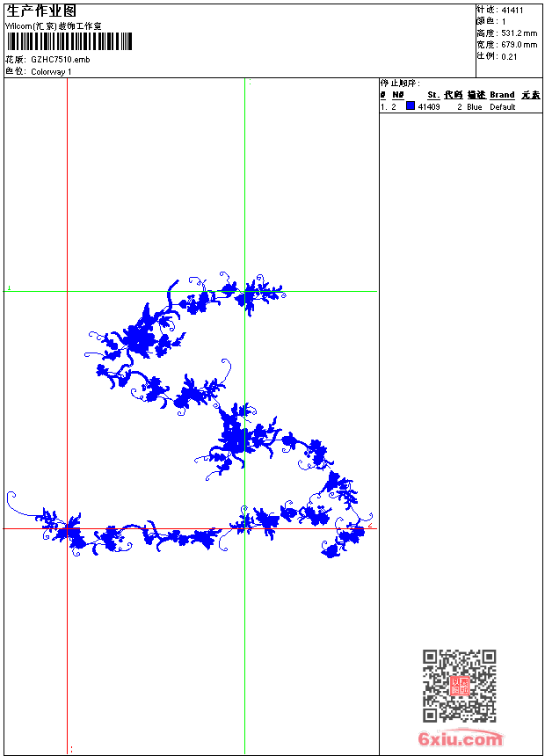Click the 元素 column header

click(x=530, y=95)
